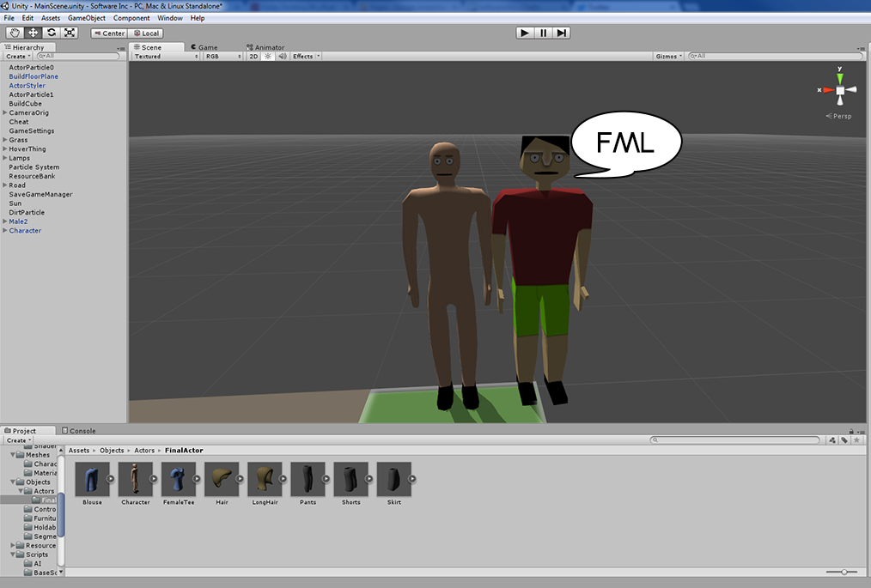Image resolution: width=871 pixels, height=588 pixels.
Task: Open search-by-label filter in Project panel
Action: pos(844,440)
